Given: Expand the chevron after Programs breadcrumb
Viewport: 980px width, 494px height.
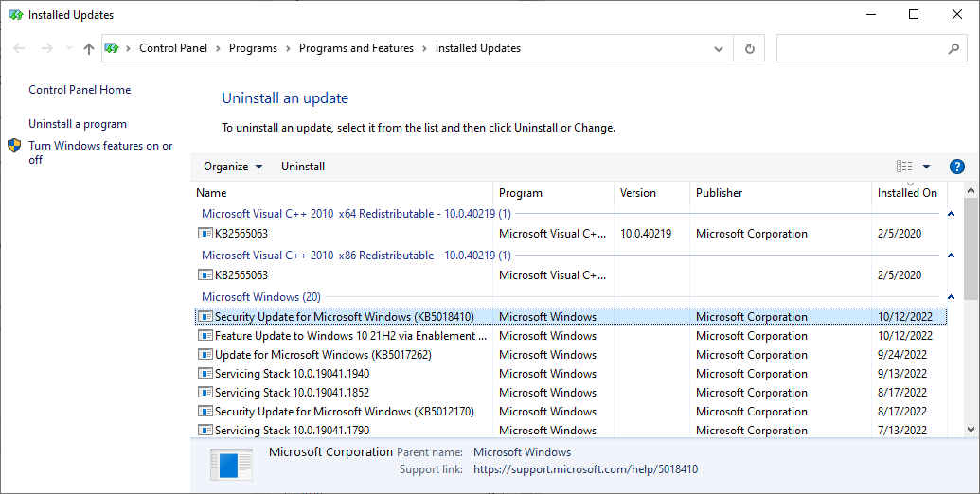Looking at the screenshot, I should click(x=288, y=48).
